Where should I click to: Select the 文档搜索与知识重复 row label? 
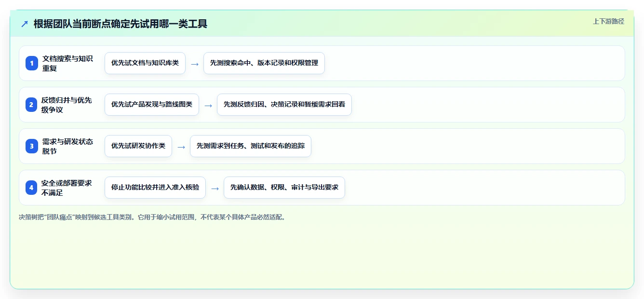click(x=67, y=63)
